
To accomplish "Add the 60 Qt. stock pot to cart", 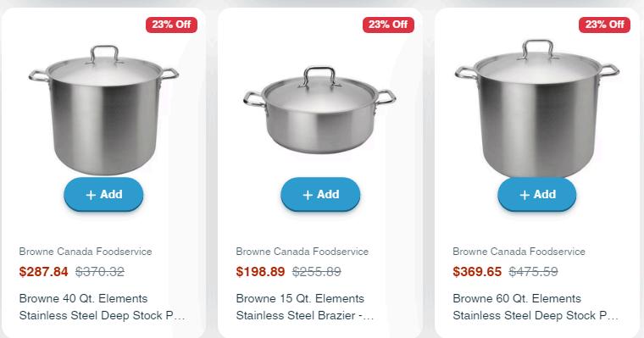I will pos(536,194).
